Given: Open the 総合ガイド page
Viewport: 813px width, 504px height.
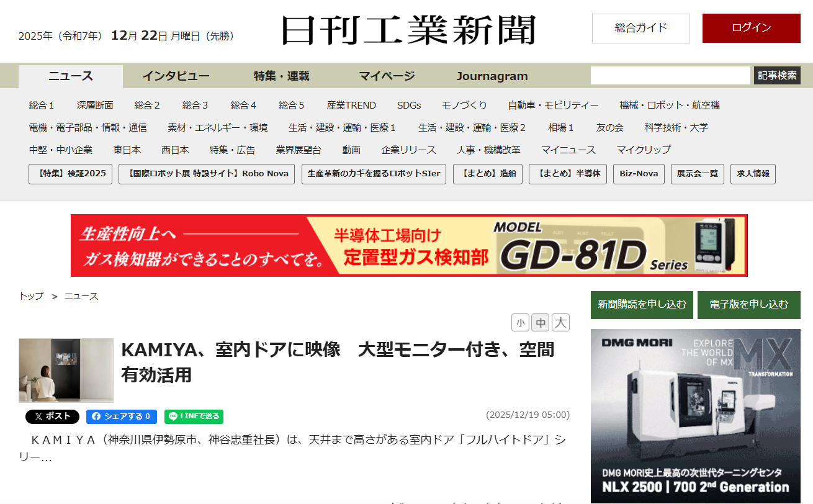Looking at the screenshot, I should point(640,28).
